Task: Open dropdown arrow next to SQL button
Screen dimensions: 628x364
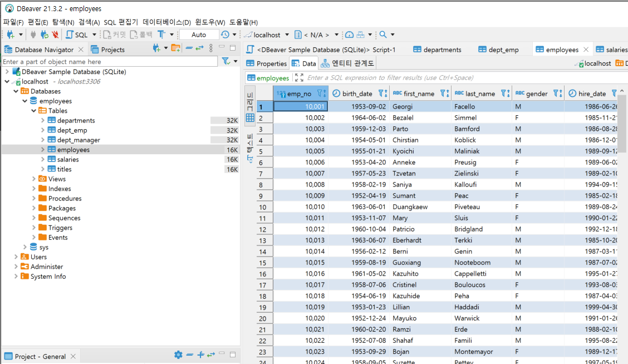Action: (95, 35)
